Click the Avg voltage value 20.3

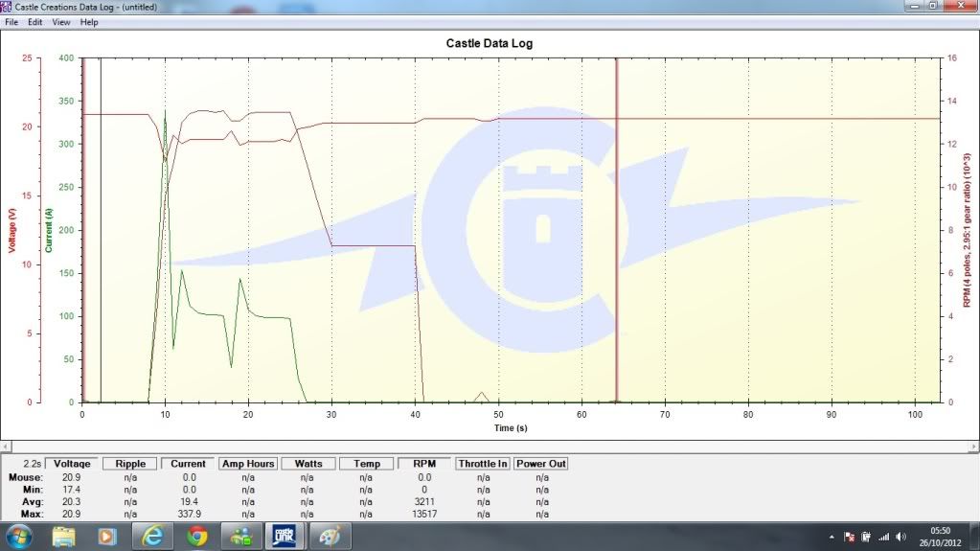point(71,501)
